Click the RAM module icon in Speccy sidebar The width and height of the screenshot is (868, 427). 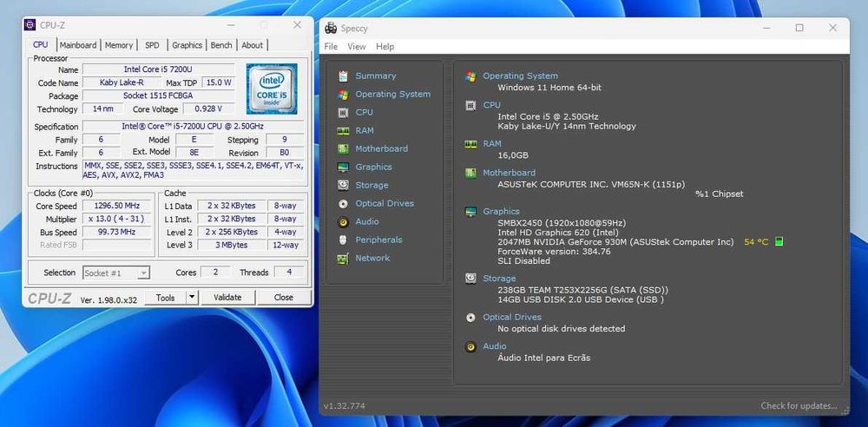pyautogui.click(x=343, y=131)
